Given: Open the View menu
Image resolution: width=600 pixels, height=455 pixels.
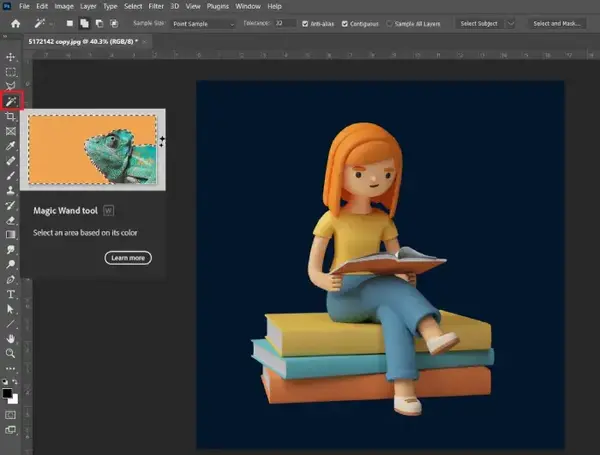Looking at the screenshot, I should (x=193, y=7).
